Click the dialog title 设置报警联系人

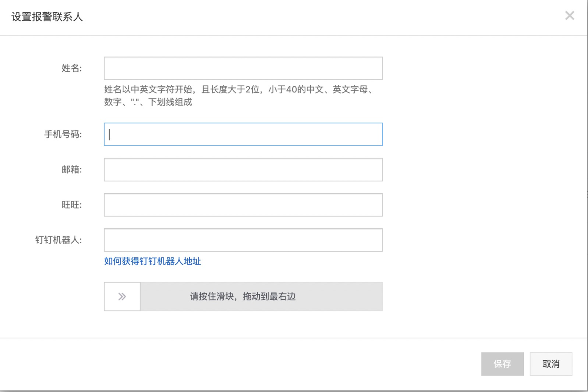(47, 17)
